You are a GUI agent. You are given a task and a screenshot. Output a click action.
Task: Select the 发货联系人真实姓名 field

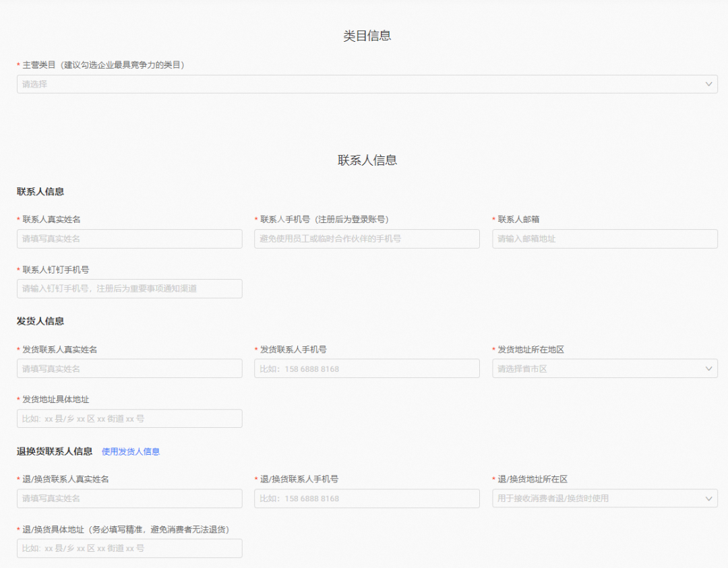coord(129,369)
